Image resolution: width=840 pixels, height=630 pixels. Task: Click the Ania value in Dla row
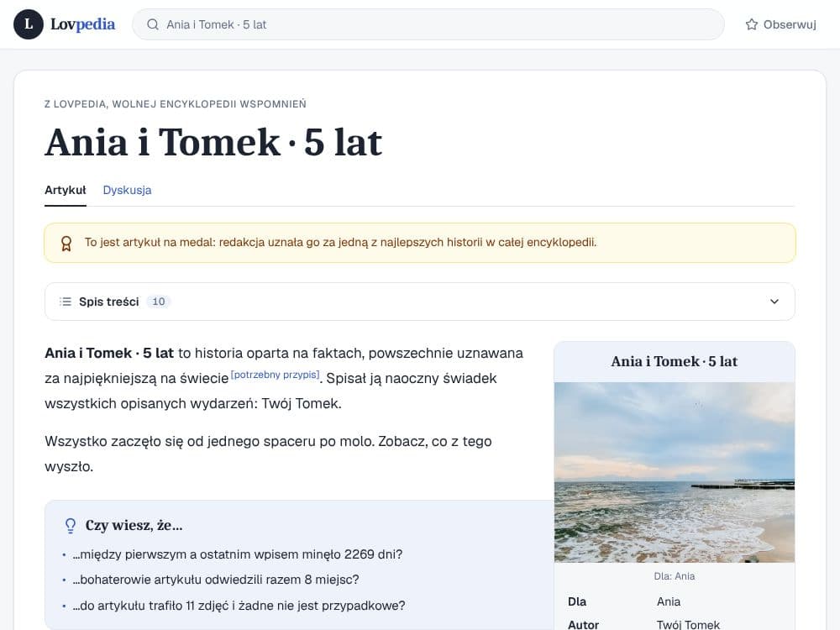pos(669,601)
